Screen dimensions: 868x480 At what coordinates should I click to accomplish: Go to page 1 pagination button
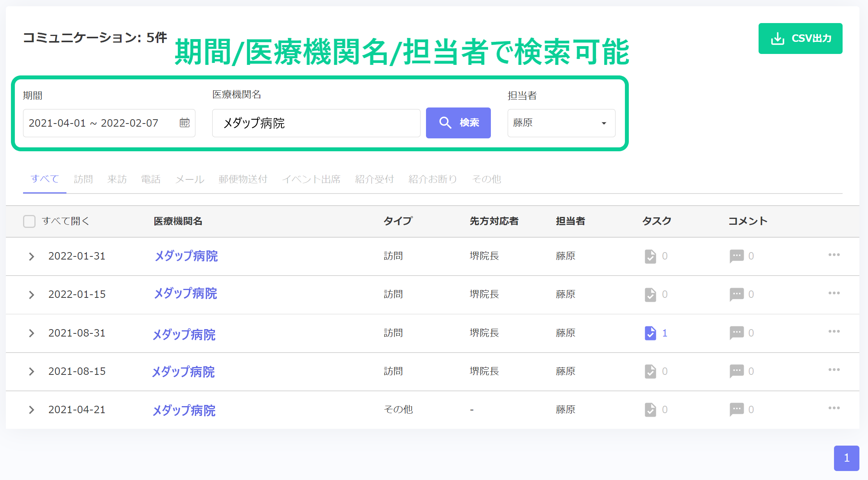click(x=847, y=458)
